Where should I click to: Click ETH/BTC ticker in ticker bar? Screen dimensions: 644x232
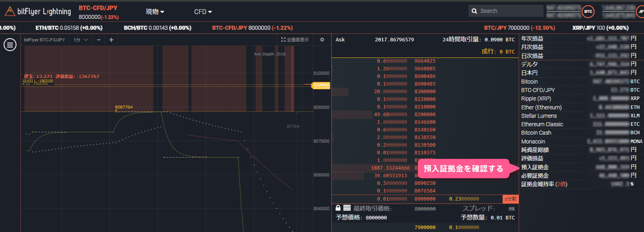click(x=69, y=28)
